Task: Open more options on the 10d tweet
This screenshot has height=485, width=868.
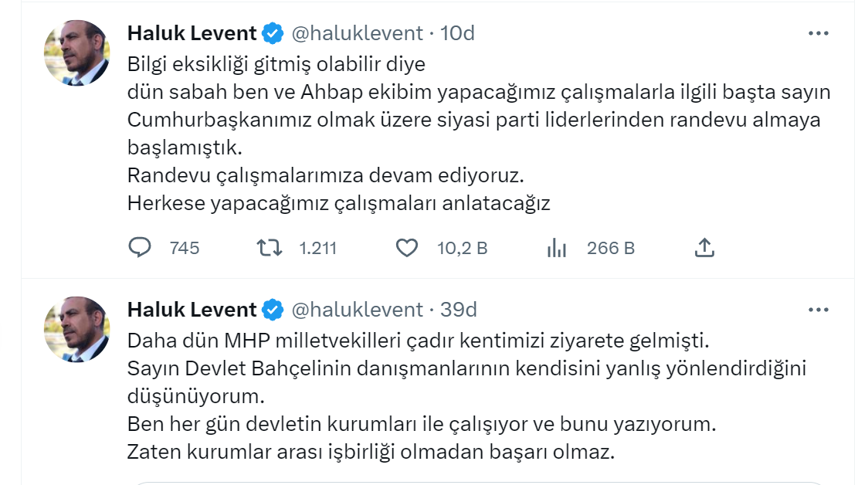Action: click(818, 33)
